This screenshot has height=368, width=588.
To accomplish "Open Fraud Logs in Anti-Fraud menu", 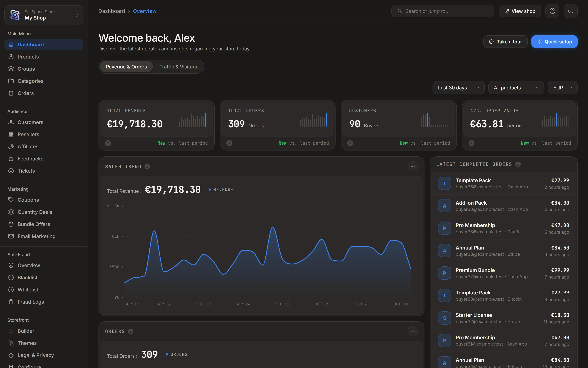I will point(44,302).
